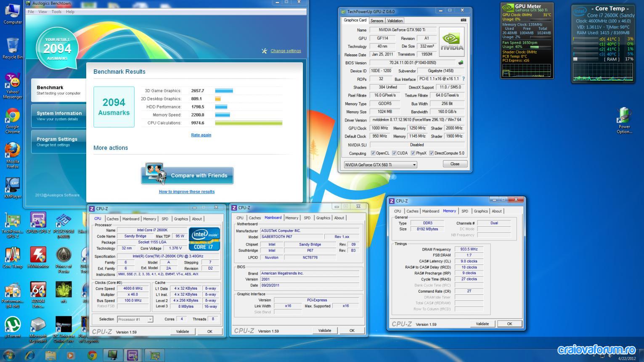Open the Core Temp desktop shortcut

coord(13,257)
